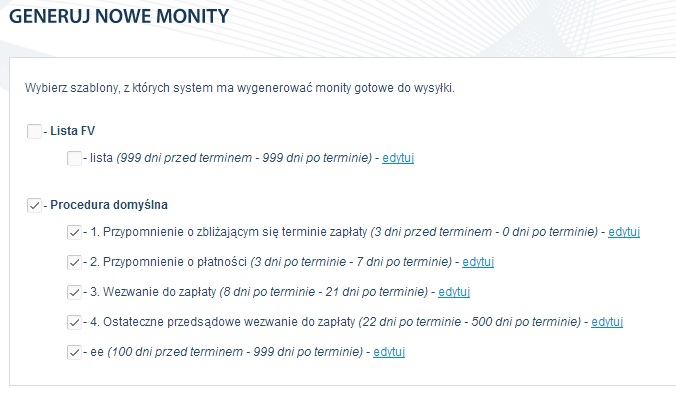Click the Przypomnienie o płatności label text
Screen dimensions: 676x397
click(x=175, y=262)
